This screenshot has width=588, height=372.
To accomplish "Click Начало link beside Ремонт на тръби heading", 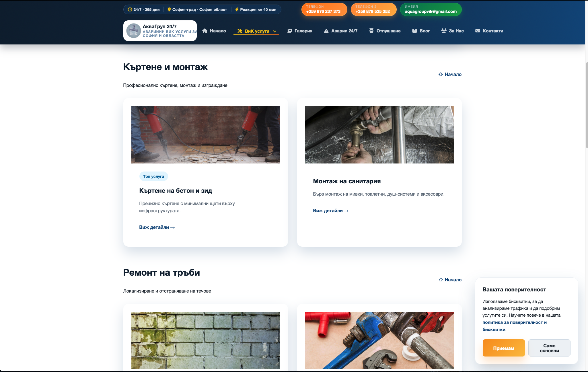I will (x=450, y=280).
